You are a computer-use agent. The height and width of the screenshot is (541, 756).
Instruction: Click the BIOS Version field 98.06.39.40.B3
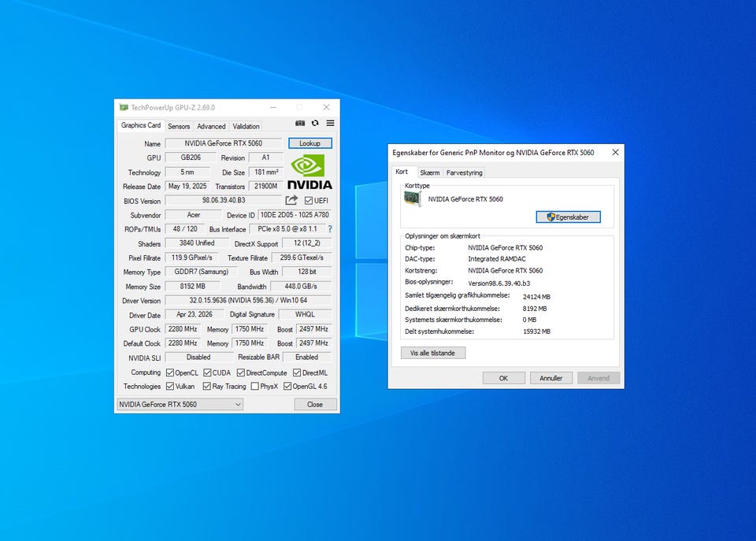click(x=224, y=200)
